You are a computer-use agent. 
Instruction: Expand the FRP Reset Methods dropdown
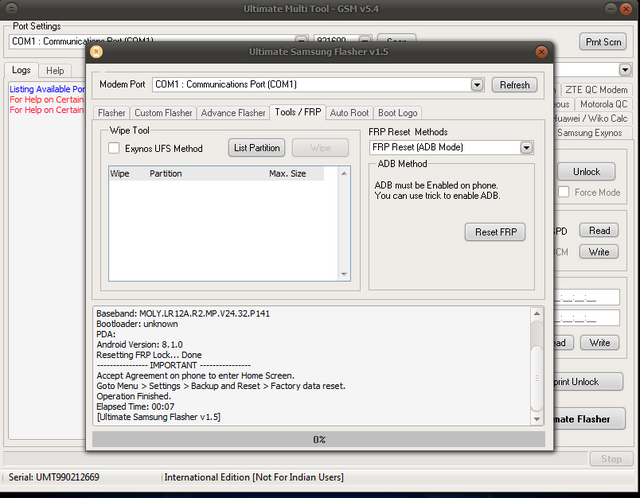(x=527, y=147)
